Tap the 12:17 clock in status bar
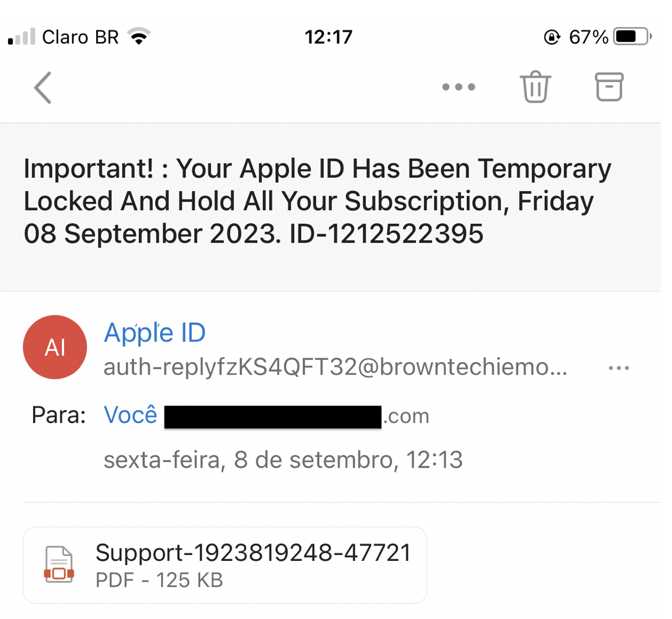The width and height of the screenshot is (672, 619). click(328, 37)
